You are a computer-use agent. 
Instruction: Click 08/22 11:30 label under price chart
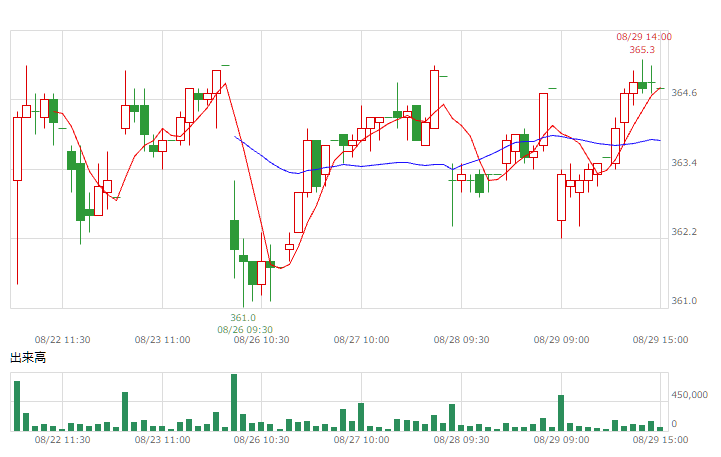point(63,340)
